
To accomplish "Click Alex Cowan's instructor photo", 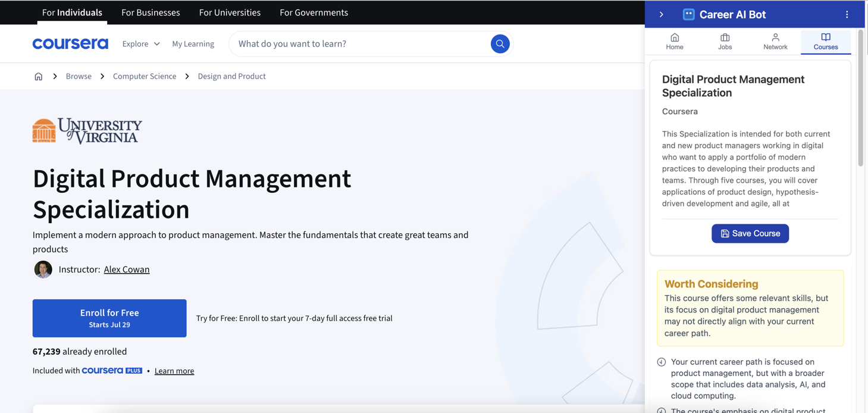I will pos(43,270).
